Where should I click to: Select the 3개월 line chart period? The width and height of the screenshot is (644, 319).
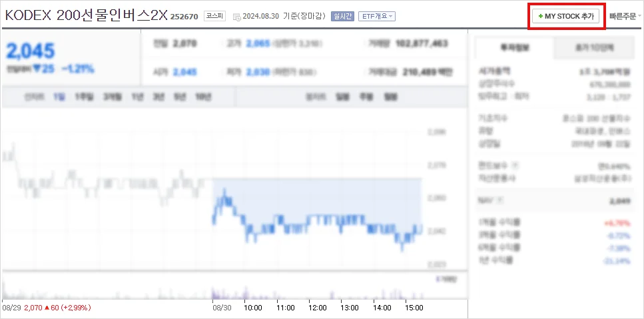(x=113, y=97)
